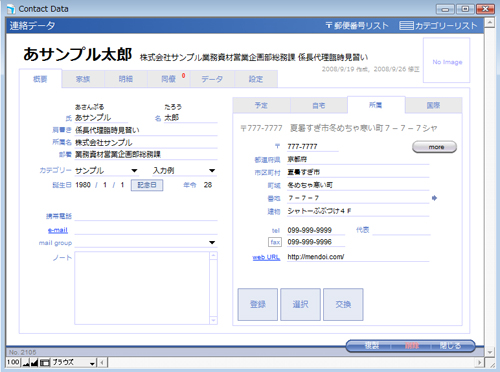Image resolution: width=500 pixels, height=372 pixels.
Task: Click the horizontal scrollbar right arrow
Action: point(480,362)
